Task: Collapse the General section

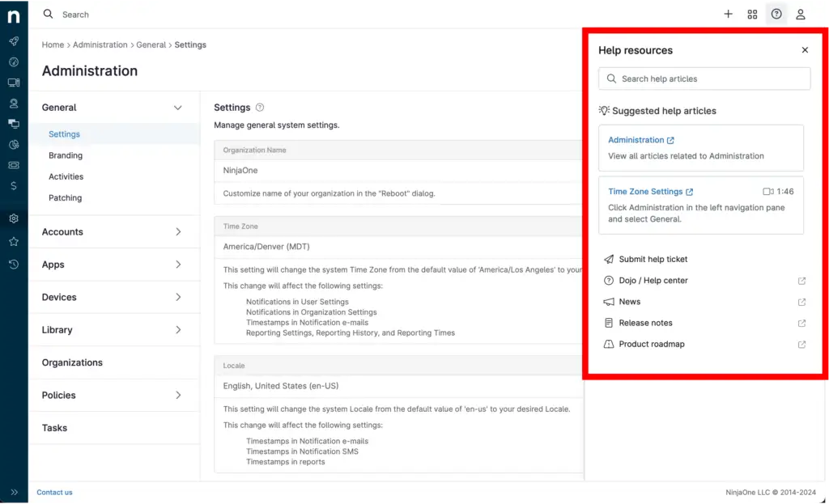Action: 177,108
